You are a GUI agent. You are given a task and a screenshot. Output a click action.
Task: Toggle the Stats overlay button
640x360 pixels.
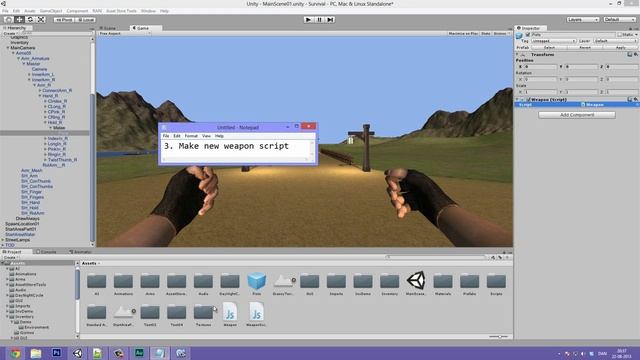[485, 33]
